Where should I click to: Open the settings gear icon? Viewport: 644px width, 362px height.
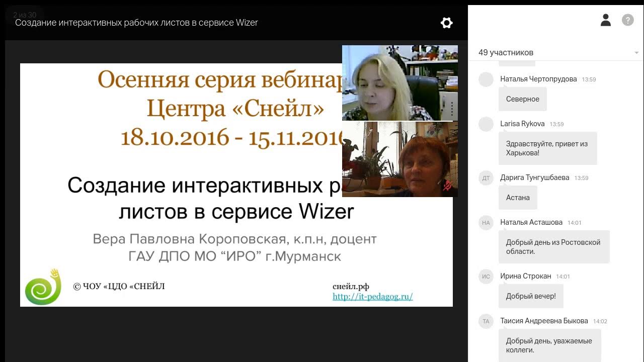click(446, 23)
